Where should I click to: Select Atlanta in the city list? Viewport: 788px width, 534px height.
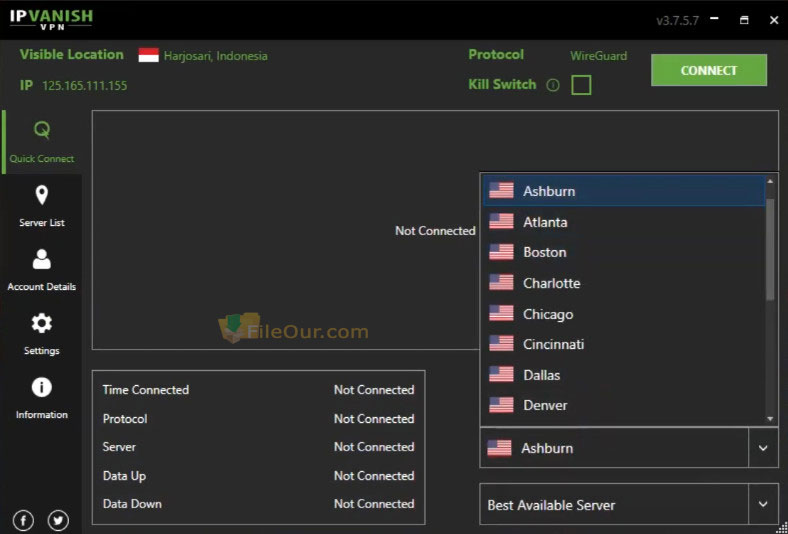tap(623, 222)
